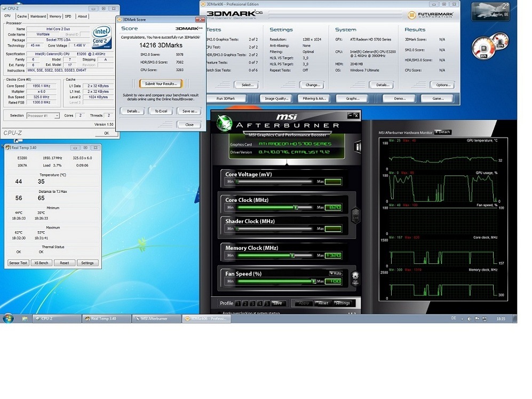
Task: Click the Core Clock slider handle
Action: click(296, 207)
